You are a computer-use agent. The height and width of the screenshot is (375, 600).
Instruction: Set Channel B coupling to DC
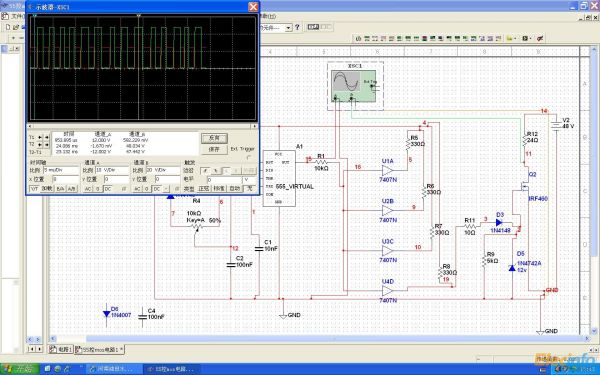tap(157, 189)
